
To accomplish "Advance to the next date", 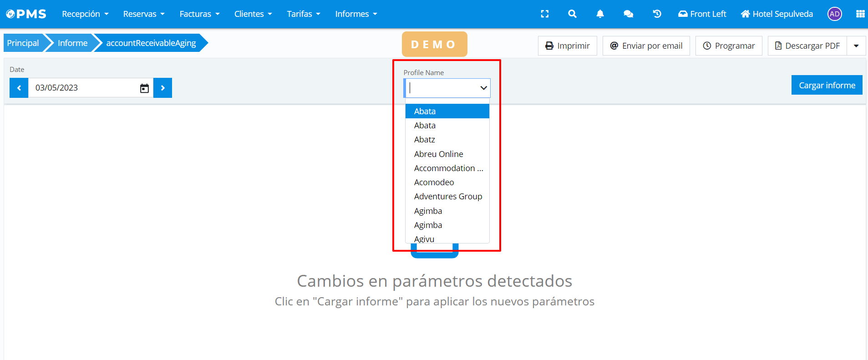I will pos(162,88).
